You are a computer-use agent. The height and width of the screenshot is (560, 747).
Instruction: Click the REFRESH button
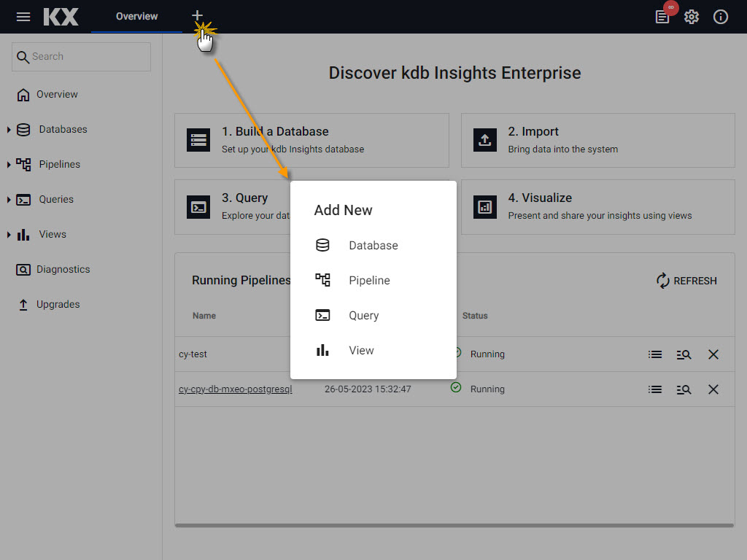686,281
